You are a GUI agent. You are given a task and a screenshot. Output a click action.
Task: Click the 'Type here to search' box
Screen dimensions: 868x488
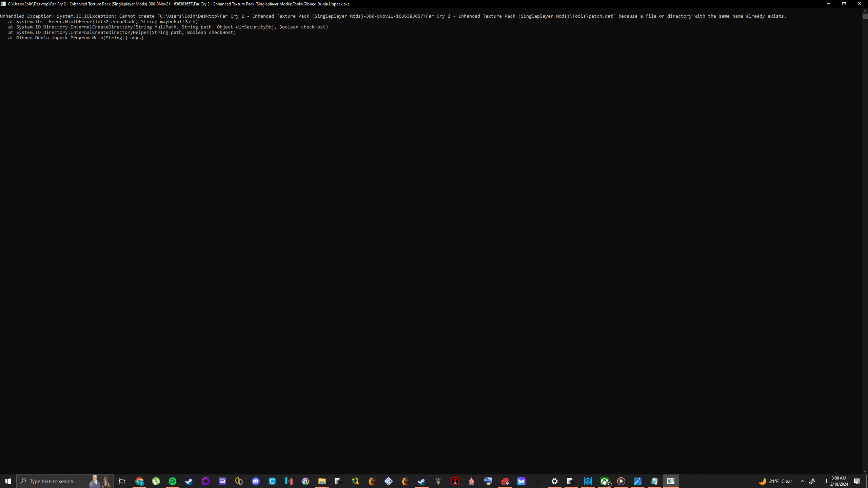[65, 481]
